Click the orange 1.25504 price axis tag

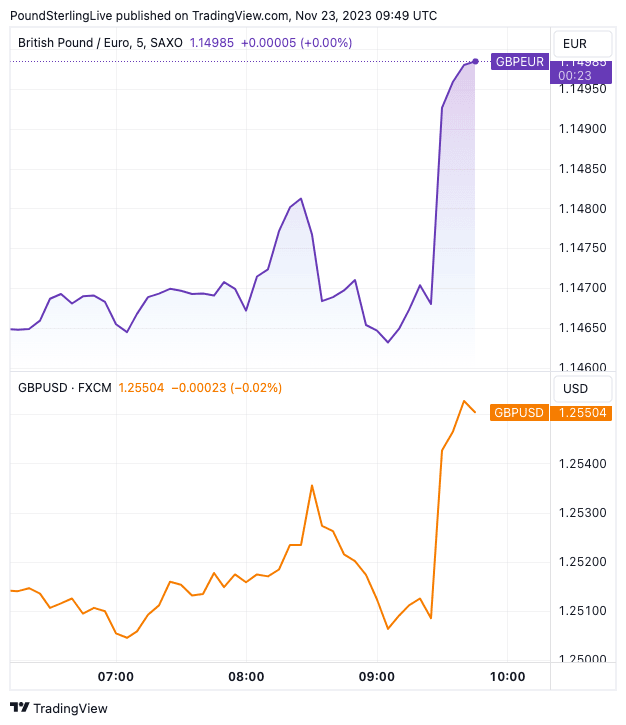point(583,413)
